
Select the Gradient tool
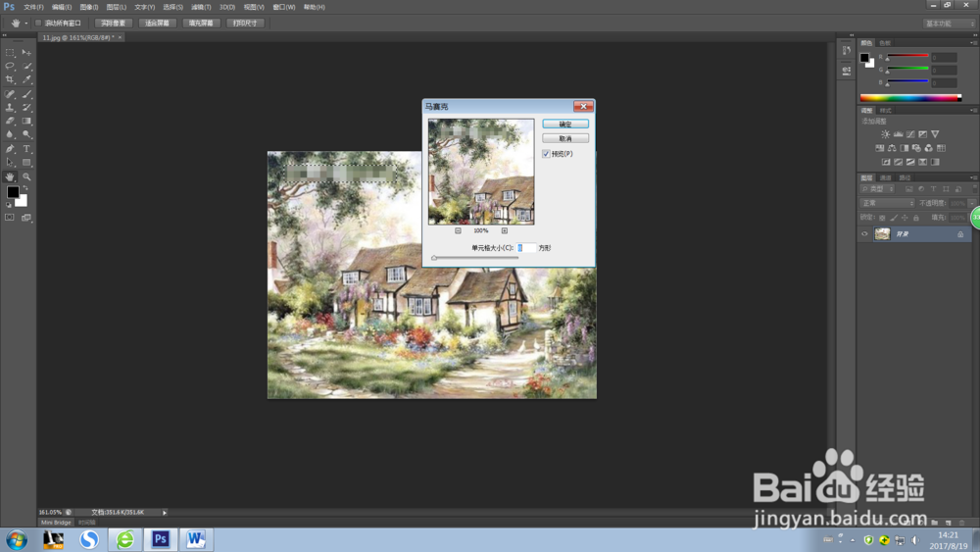[x=26, y=121]
